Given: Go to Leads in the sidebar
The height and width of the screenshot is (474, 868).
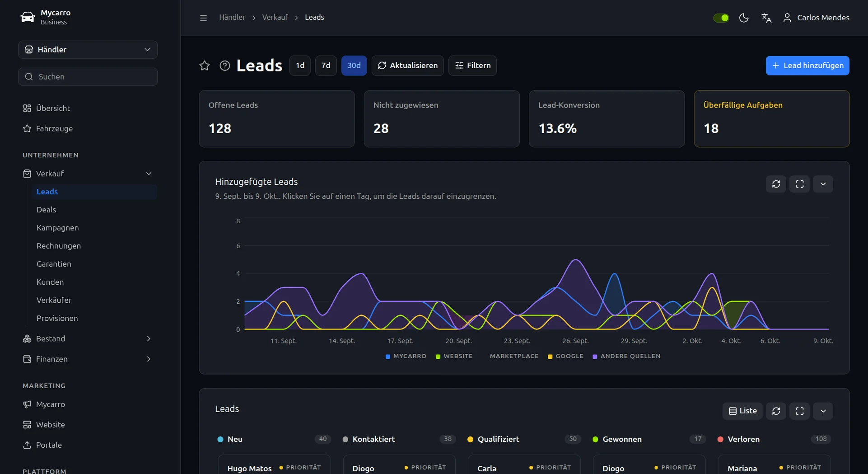Looking at the screenshot, I should [x=94, y=192].
